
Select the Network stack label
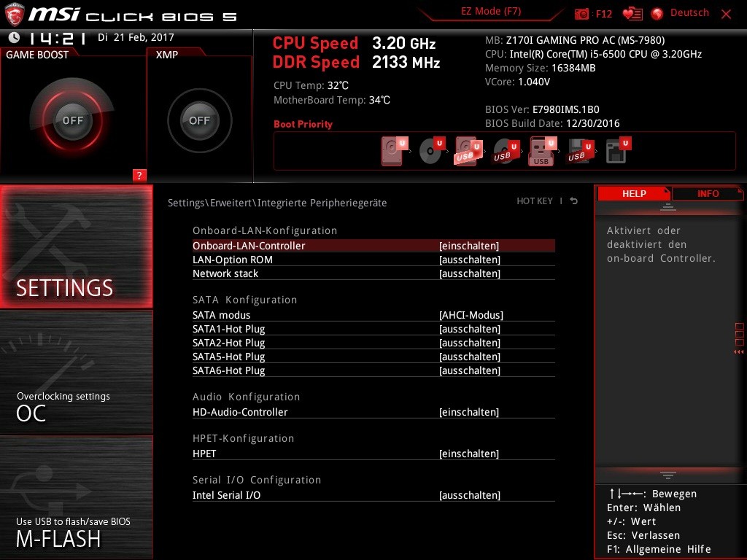pyautogui.click(x=225, y=273)
